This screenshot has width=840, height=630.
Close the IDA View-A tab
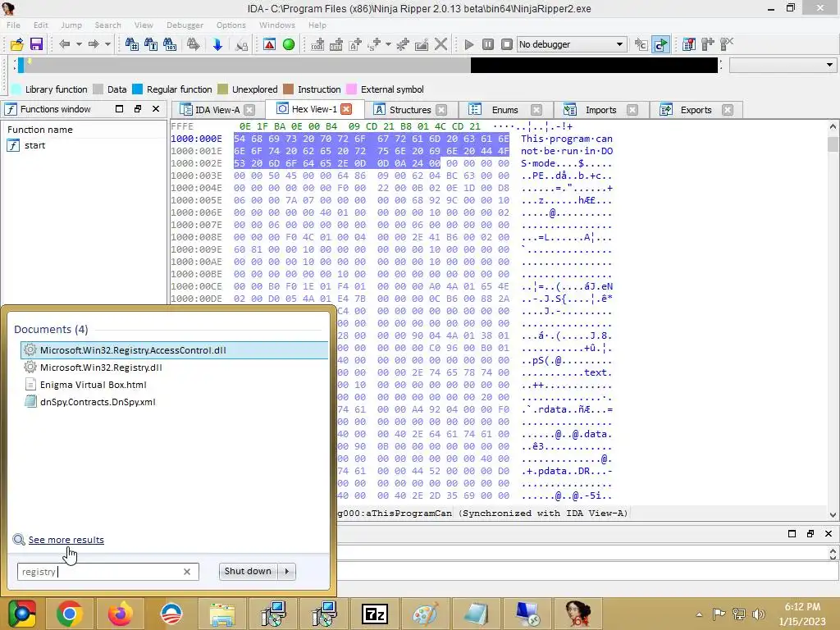tap(249, 110)
